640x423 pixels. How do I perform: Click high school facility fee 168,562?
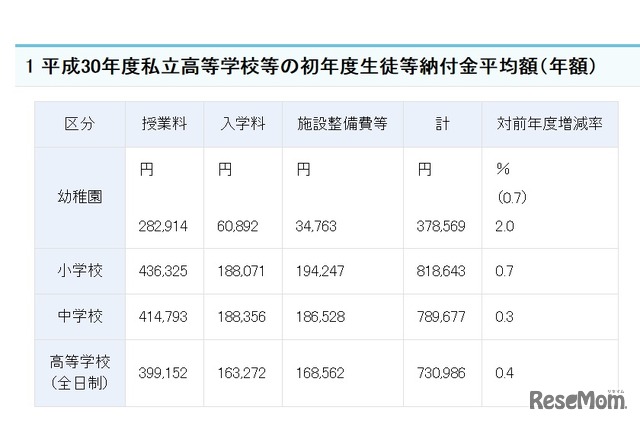[x=320, y=373]
